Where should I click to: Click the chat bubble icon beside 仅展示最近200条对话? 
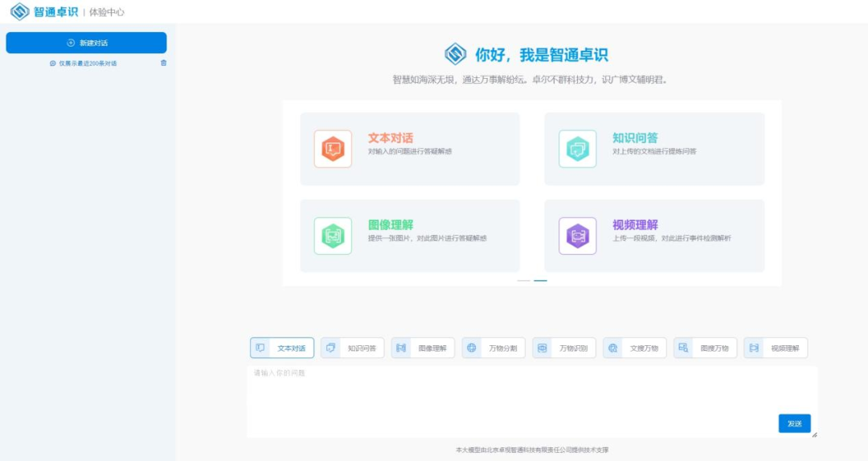coord(52,64)
